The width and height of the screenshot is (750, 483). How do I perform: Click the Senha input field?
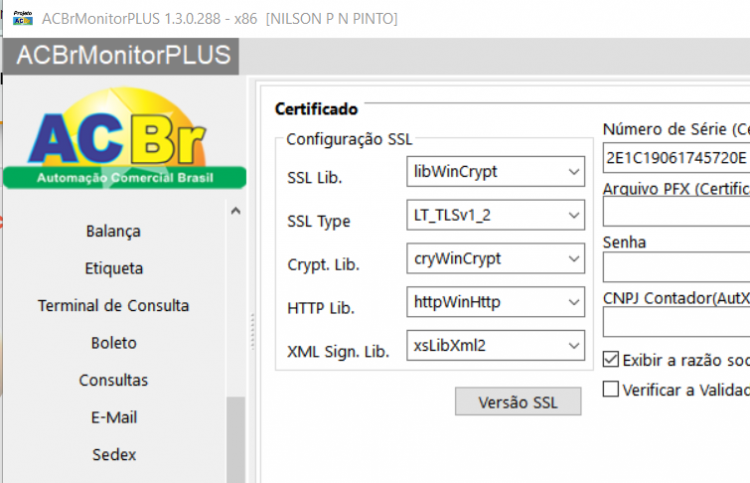pyautogui.click(x=676, y=267)
